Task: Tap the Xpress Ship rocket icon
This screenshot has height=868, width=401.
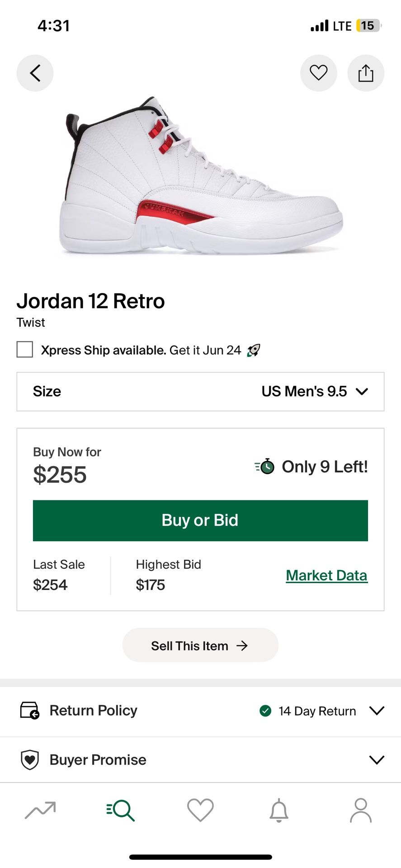Action: 254,350
